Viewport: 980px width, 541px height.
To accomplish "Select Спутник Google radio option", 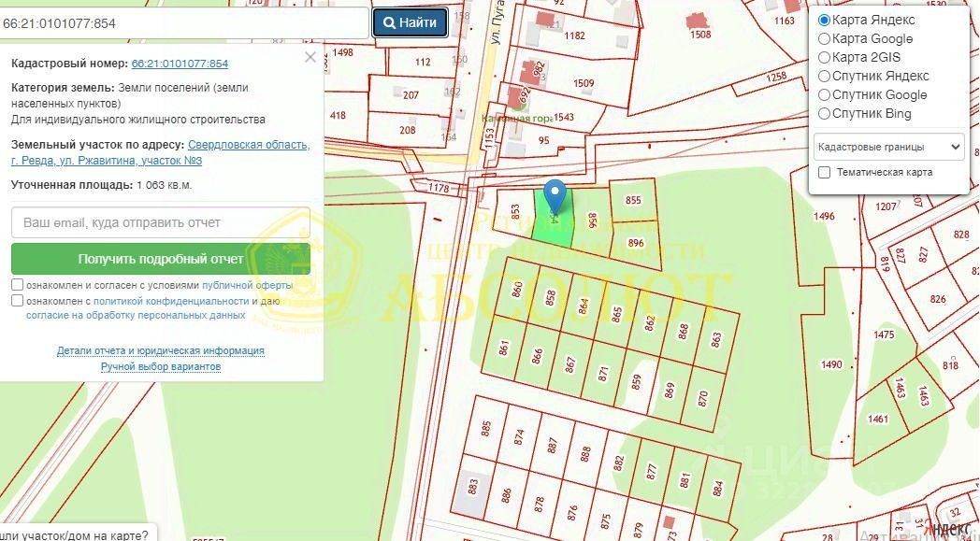I will click(x=825, y=95).
